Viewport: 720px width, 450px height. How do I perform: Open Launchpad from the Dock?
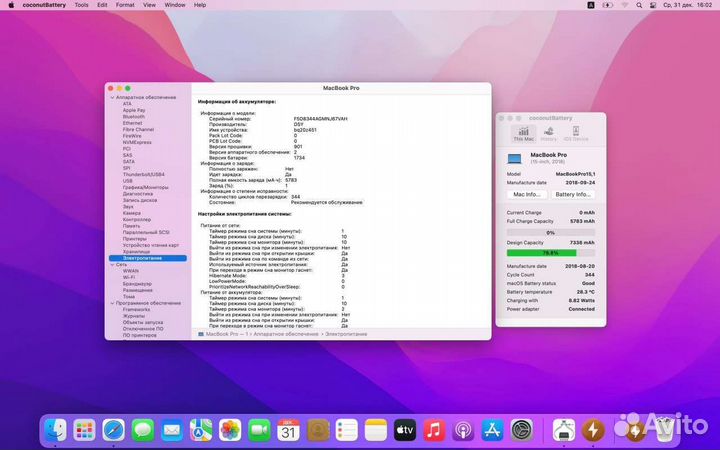coord(84,430)
